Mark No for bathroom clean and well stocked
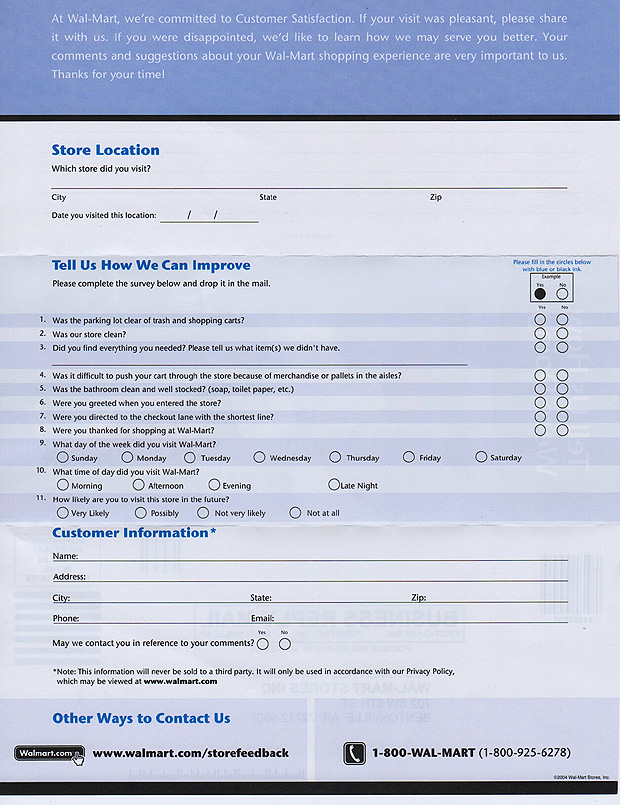This screenshot has height=805, width=620. [x=563, y=389]
